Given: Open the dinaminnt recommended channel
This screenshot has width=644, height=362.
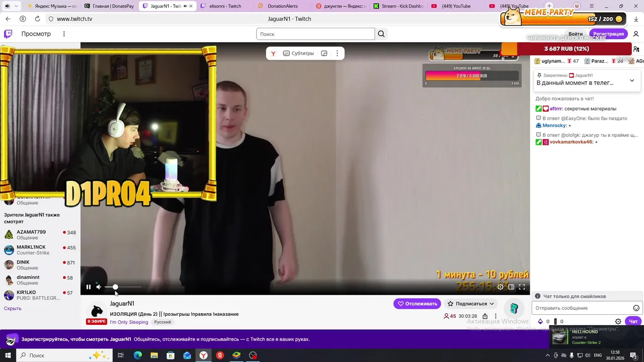Looking at the screenshot, I should pos(40,280).
